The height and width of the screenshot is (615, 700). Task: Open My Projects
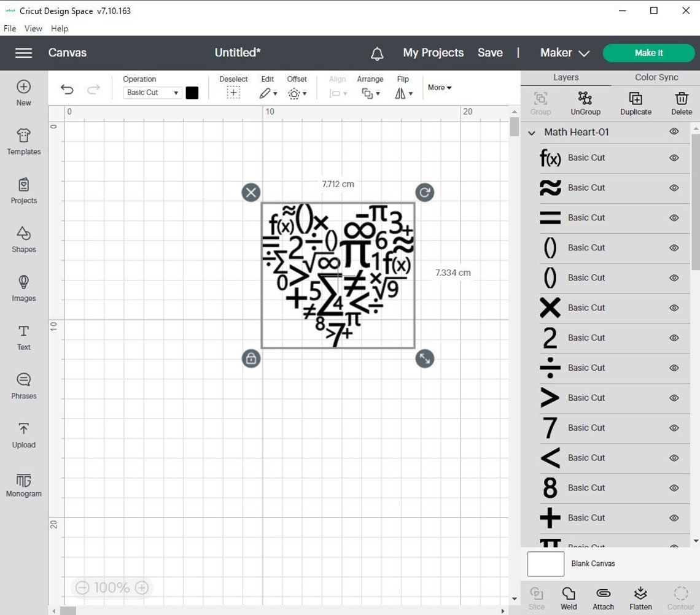(x=433, y=53)
